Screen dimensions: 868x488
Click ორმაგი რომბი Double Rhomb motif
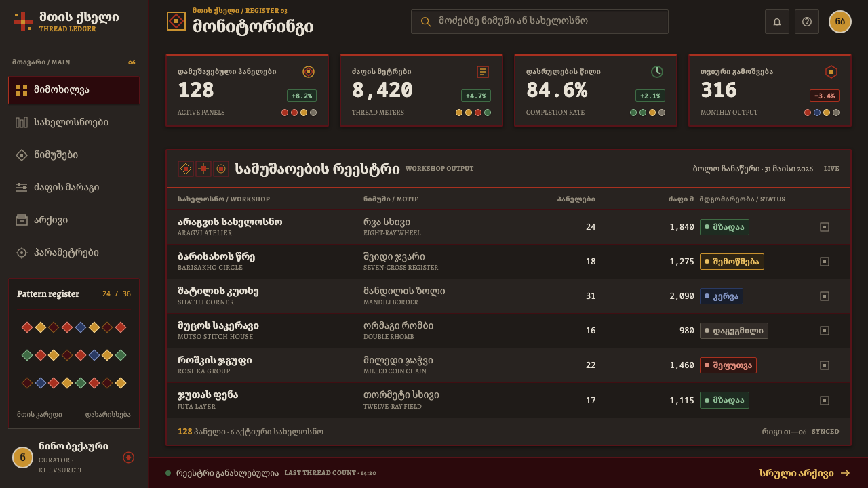(399, 331)
